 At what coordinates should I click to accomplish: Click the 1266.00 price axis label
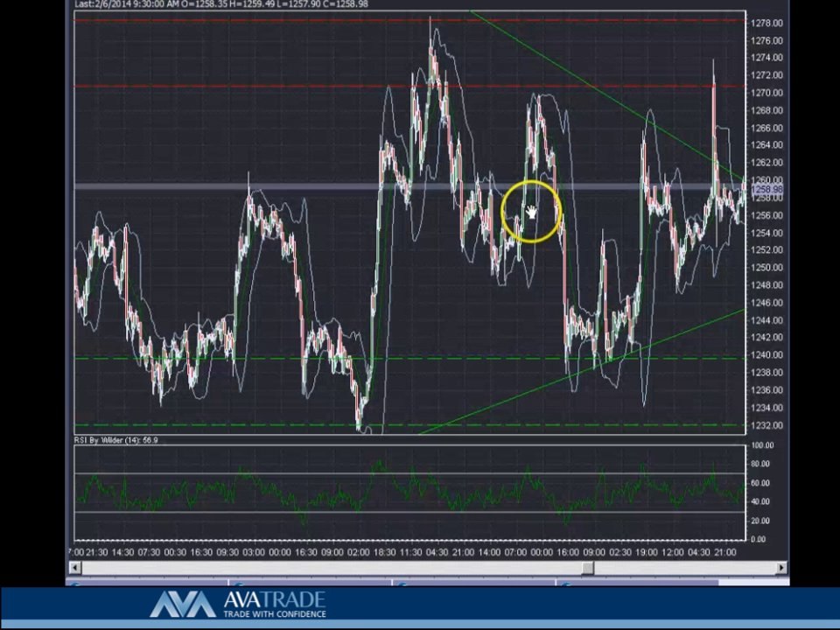point(767,128)
